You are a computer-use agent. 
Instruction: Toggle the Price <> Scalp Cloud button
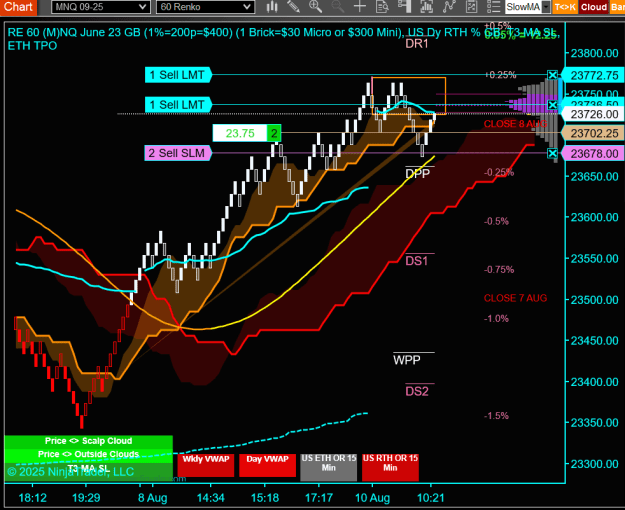pos(88,441)
